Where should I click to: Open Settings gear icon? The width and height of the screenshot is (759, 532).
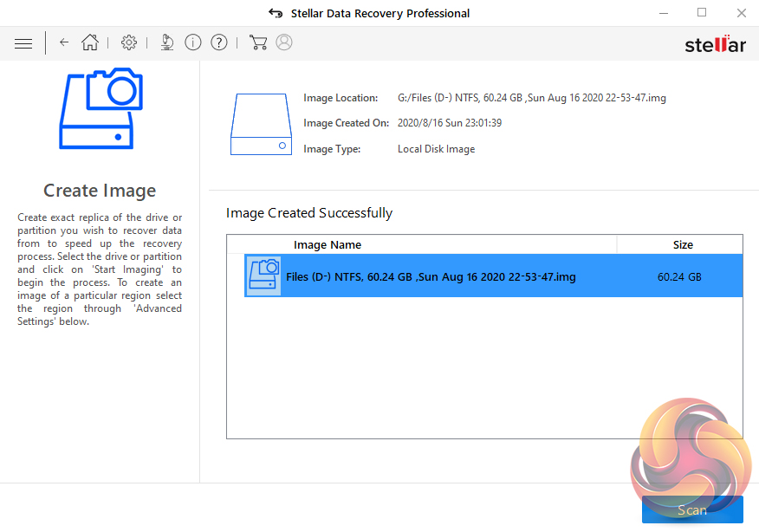coord(129,42)
